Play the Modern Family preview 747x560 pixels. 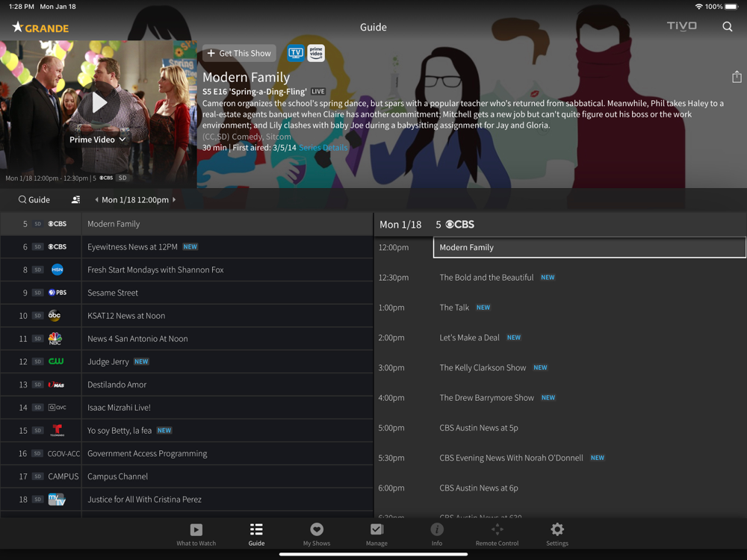point(99,103)
